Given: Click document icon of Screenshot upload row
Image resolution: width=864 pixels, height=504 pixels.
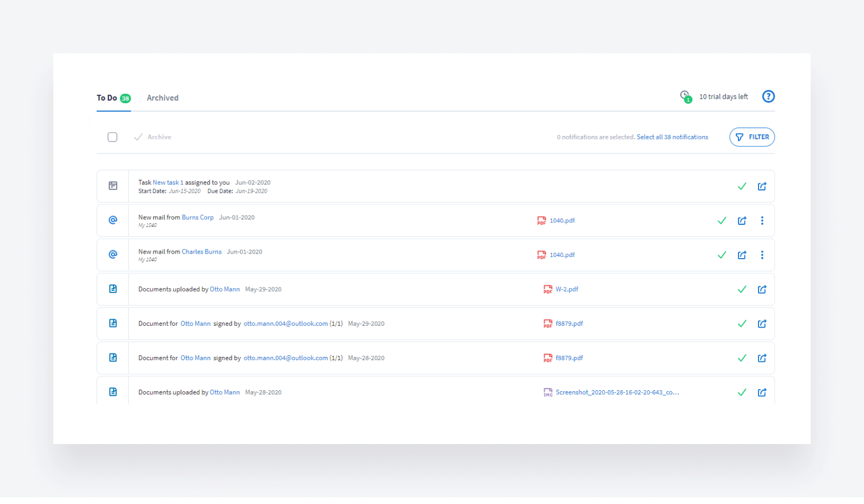Looking at the screenshot, I should click(x=113, y=392).
